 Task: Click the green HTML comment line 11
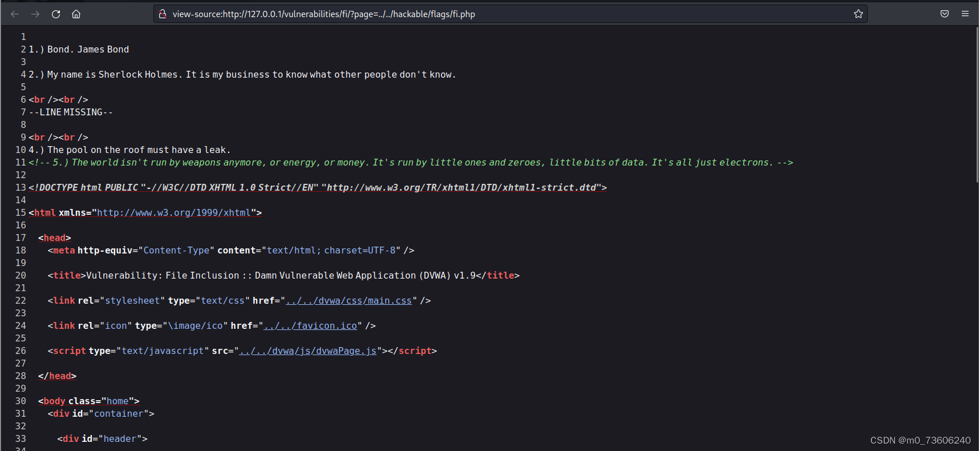click(411, 162)
